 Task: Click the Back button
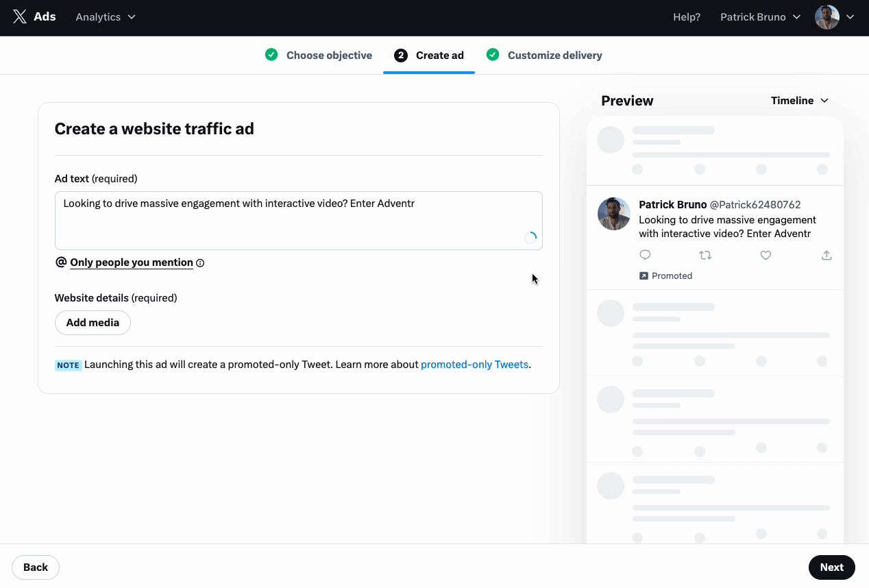[36, 567]
